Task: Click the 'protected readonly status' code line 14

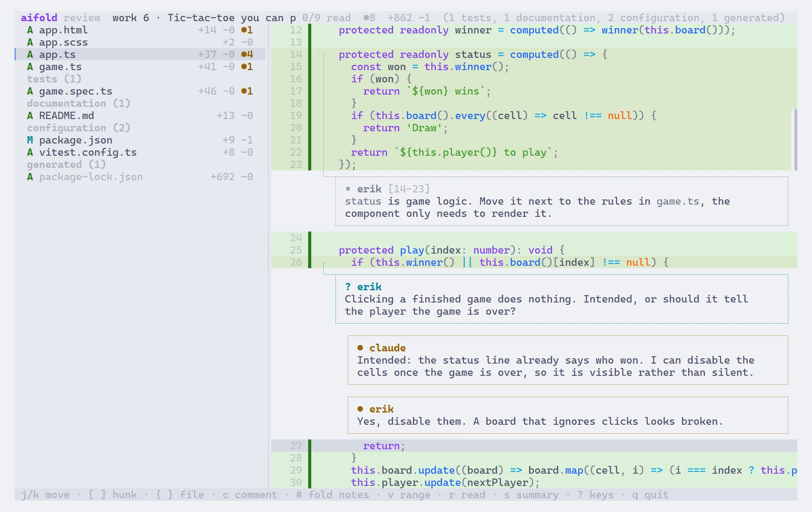Action: 534,55
